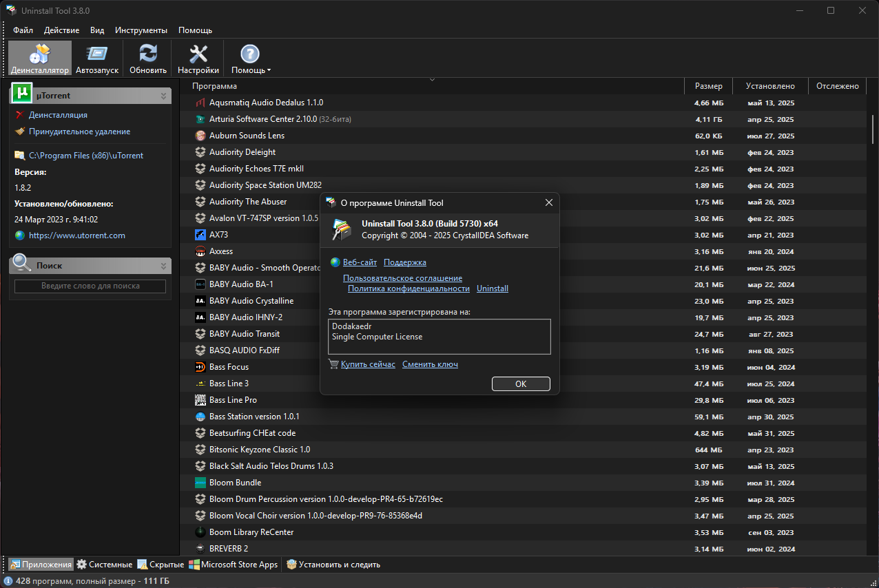The height and width of the screenshot is (588, 879).
Task: Click the Boom Library ReCenter icon
Action: pyautogui.click(x=200, y=532)
